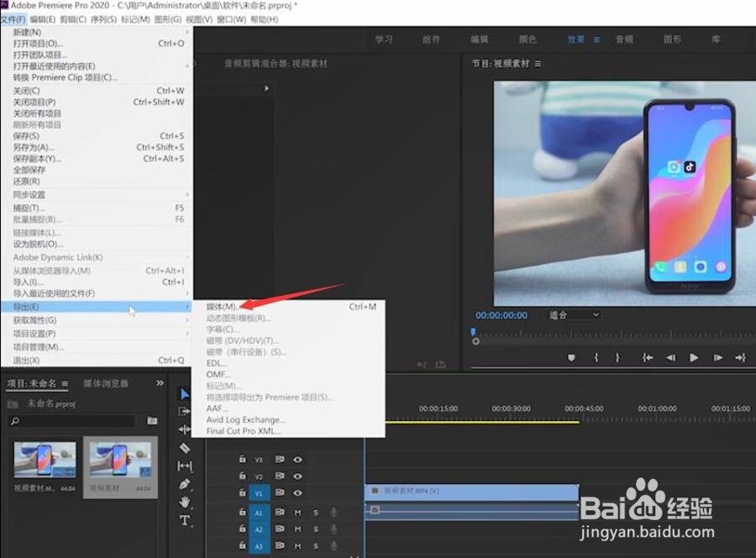Screen dimensions: 756x558
Task: Select the Hand tool
Action: pyautogui.click(x=185, y=502)
